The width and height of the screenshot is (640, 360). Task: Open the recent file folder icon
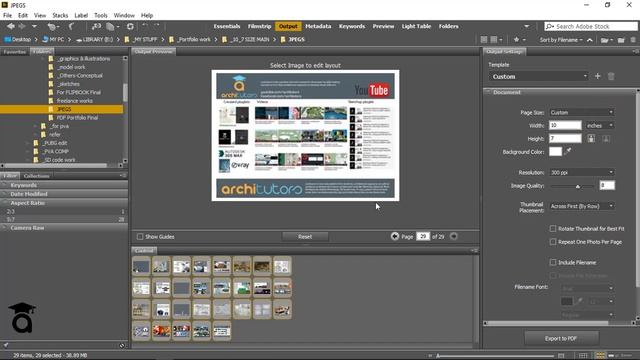606,40
